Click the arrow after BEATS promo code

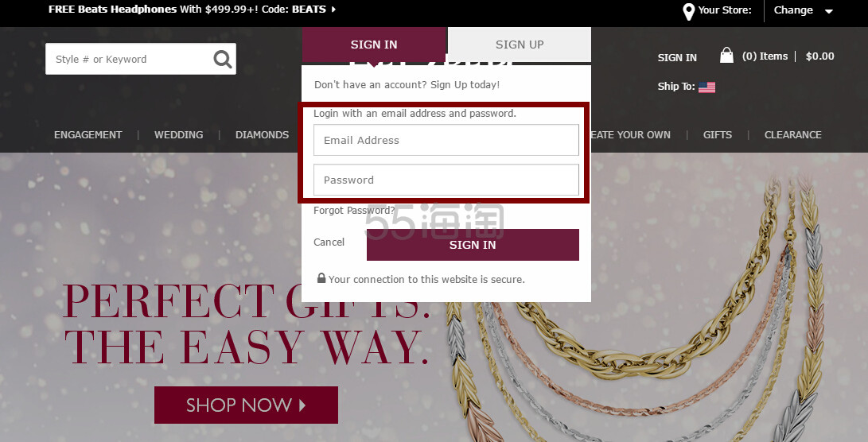coord(333,9)
